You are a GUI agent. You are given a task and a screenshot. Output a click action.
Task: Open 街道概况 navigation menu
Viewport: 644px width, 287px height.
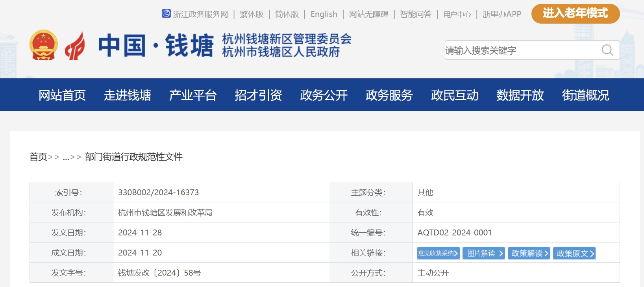[x=585, y=95]
